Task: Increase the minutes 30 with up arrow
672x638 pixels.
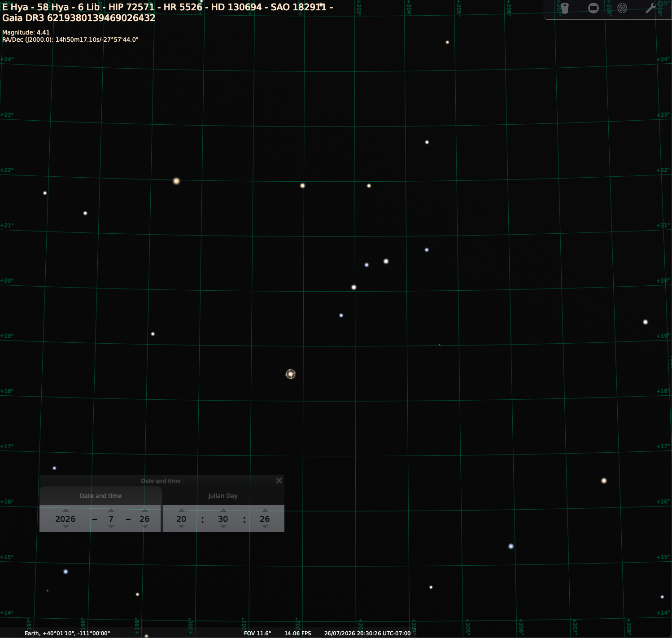Action: (223, 510)
